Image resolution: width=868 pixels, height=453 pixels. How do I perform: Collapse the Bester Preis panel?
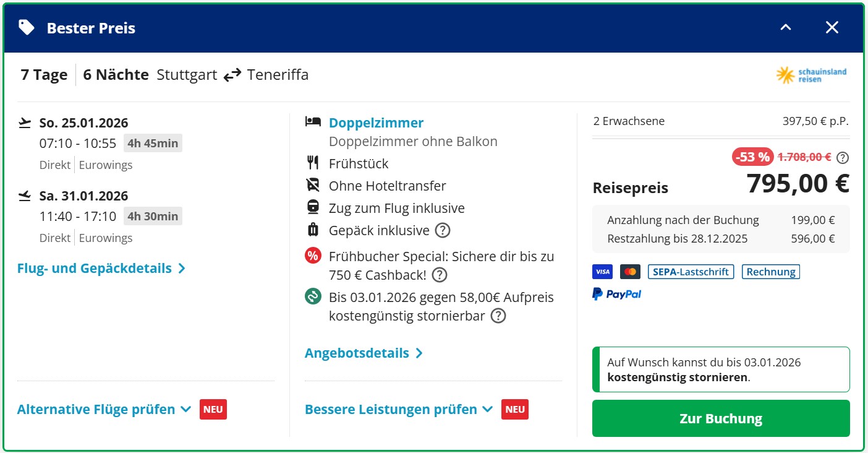point(786,28)
